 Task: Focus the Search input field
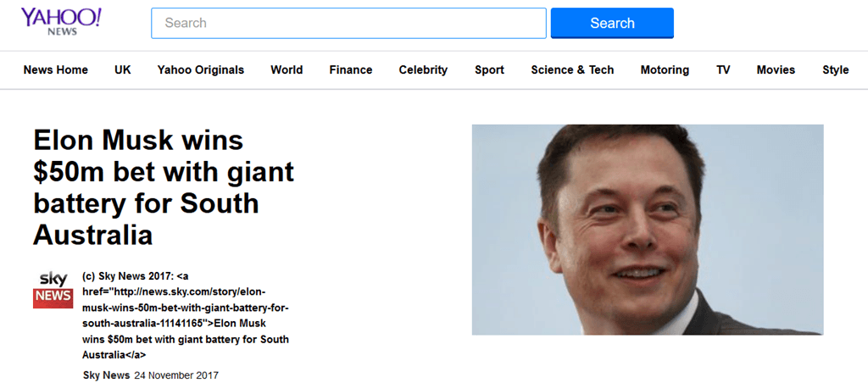point(348,23)
